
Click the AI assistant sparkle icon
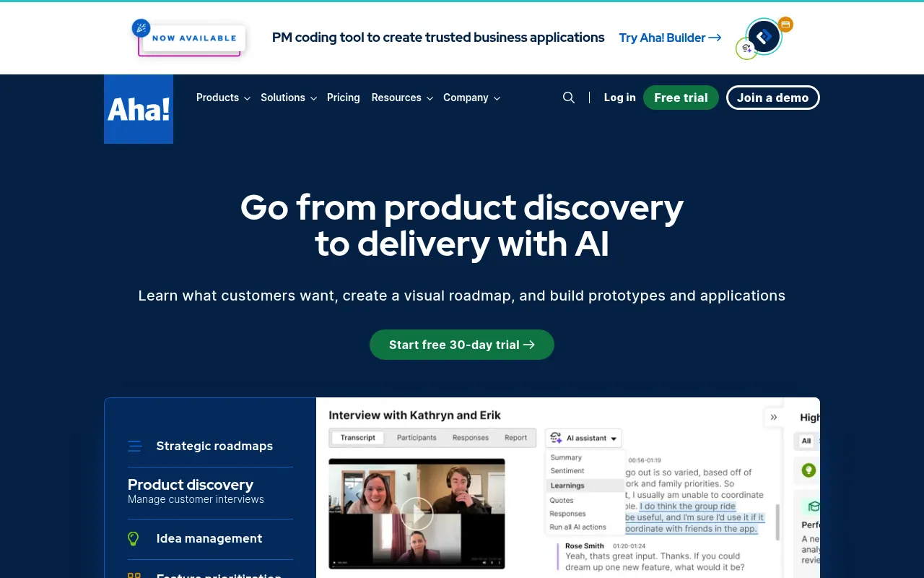pos(556,438)
